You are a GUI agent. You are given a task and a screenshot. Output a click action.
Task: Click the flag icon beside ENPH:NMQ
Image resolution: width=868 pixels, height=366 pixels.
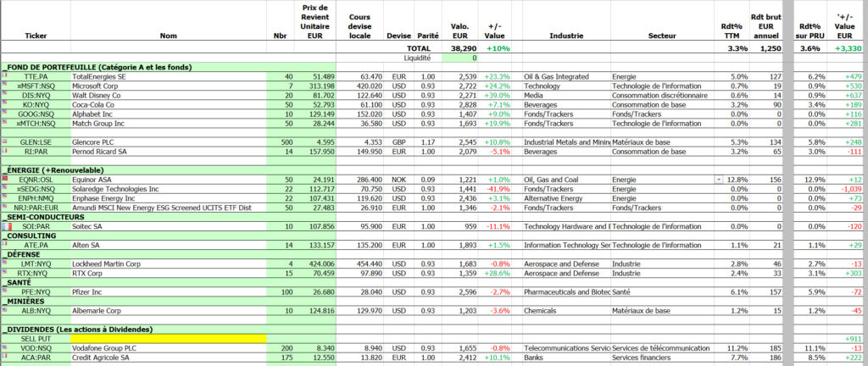[x=4, y=197]
